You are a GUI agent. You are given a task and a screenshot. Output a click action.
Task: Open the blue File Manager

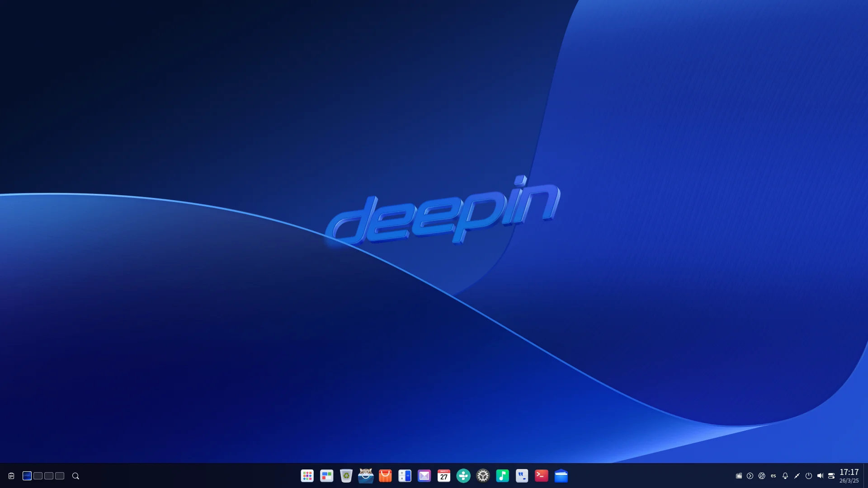click(x=561, y=476)
